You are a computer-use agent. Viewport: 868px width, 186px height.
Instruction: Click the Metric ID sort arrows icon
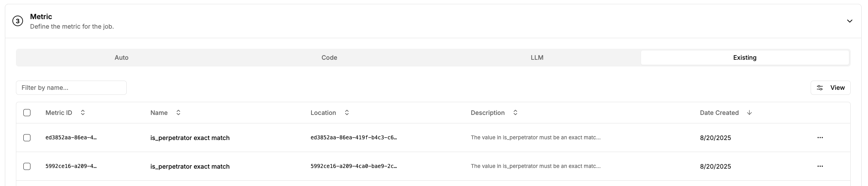tap(83, 112)
